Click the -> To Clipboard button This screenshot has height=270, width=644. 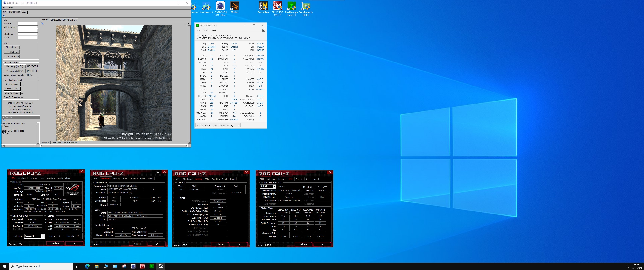[12, 52]
